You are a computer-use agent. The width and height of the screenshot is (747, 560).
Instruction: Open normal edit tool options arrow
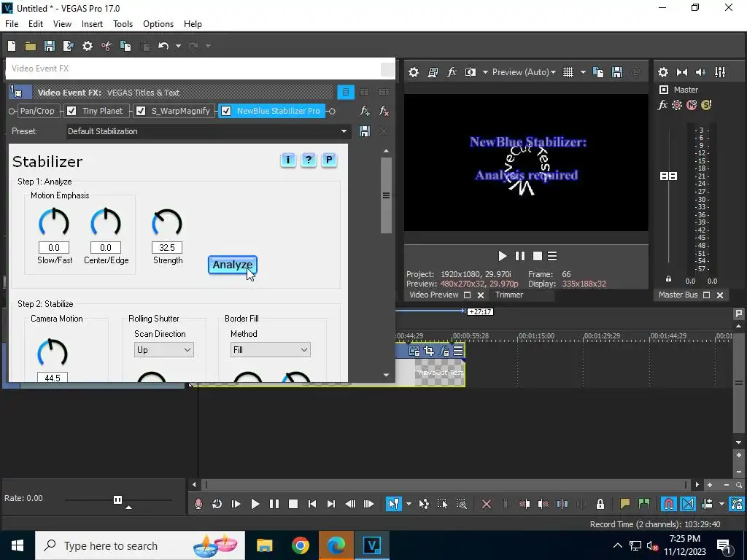coord(409,504)
